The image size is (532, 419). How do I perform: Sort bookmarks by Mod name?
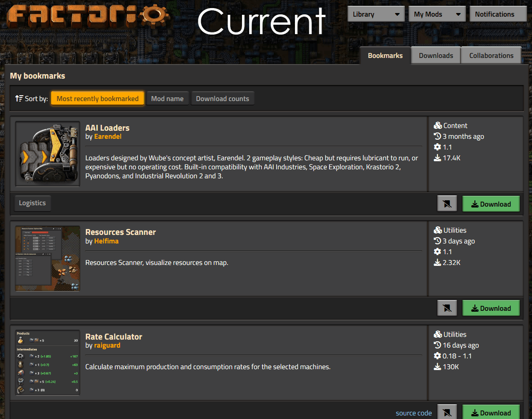[x=167, y=99]
